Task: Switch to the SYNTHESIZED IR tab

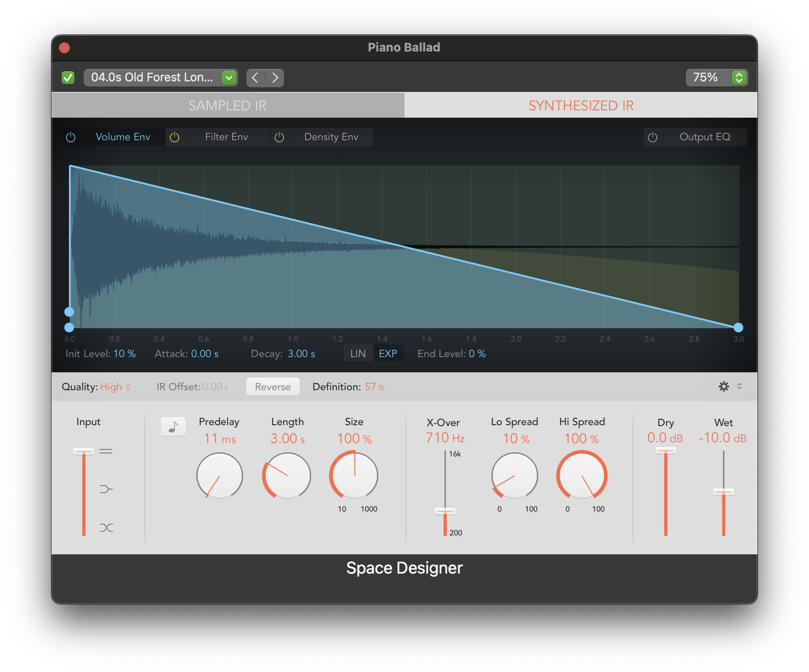Action: [581, 105]
